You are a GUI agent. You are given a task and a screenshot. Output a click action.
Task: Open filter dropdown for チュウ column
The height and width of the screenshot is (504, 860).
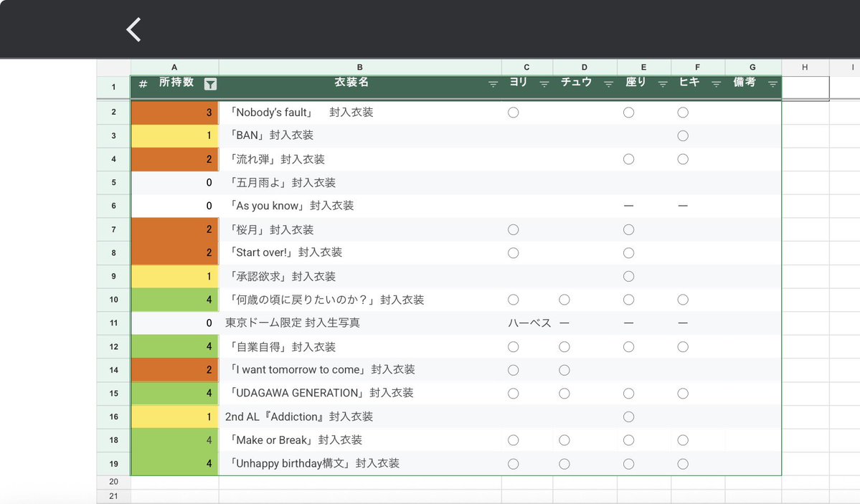point(608,84)
